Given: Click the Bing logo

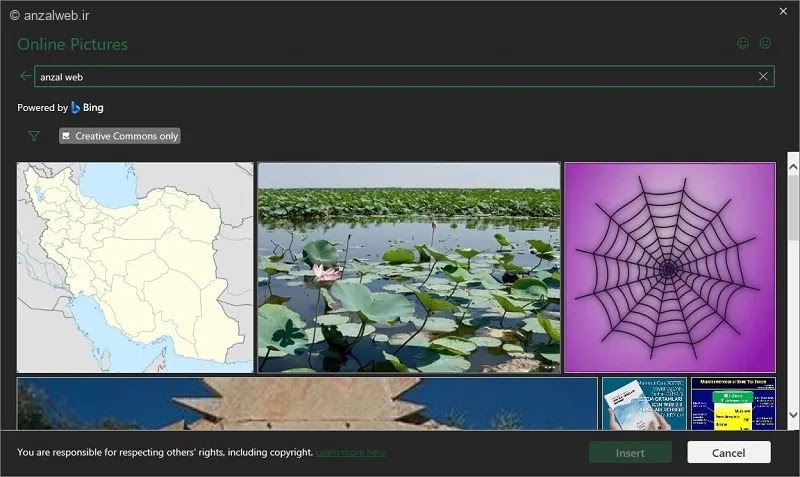Looking at the screenshot, I should [x=87, y=108].
